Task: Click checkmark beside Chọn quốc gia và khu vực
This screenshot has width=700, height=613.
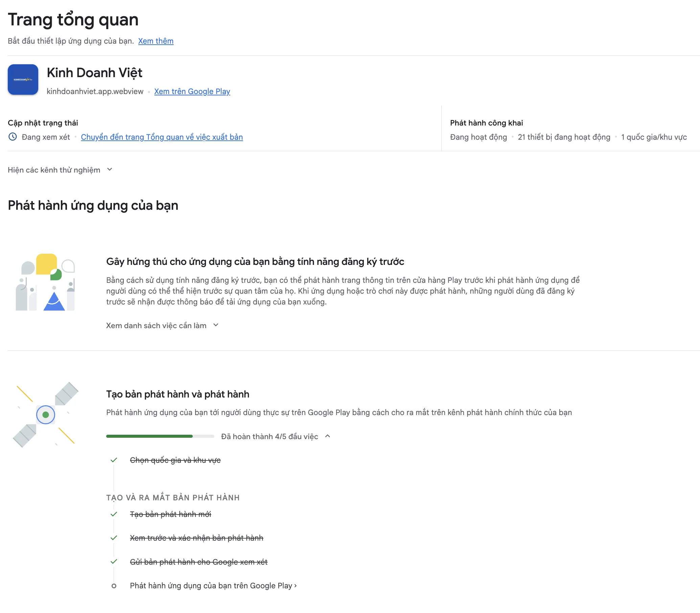Action: (114, 460)
